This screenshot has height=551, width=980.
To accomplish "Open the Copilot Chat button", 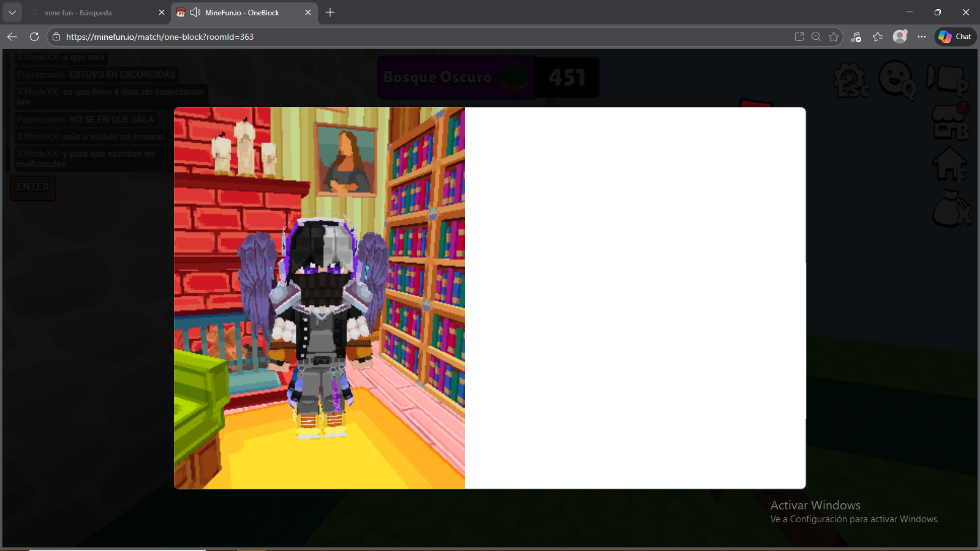I will click(955, 37).
